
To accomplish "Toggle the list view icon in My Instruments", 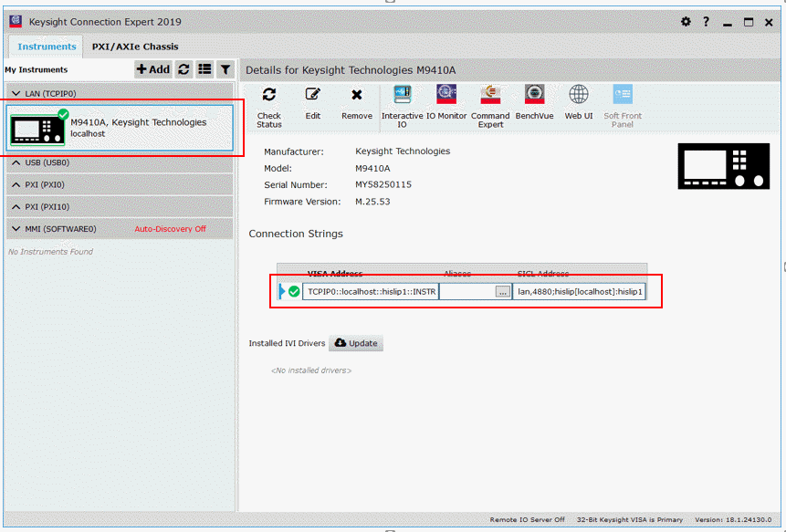I will 204,69.
